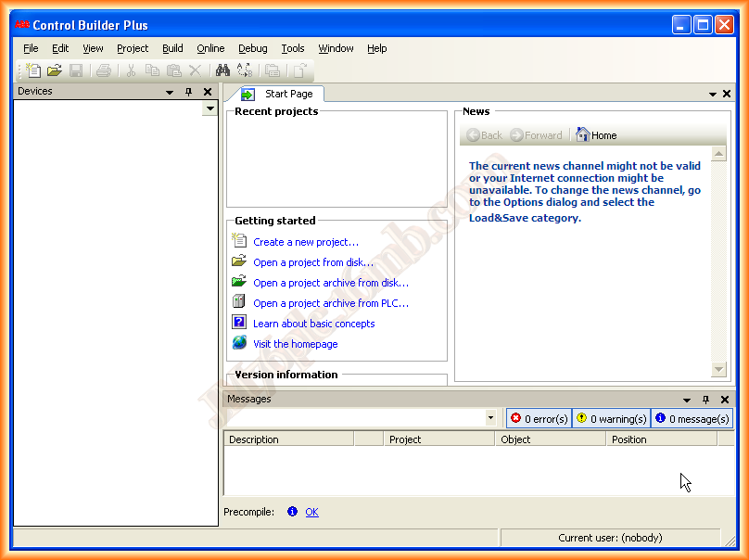The height and width of the screenshot is (560, 749).
Task: Click the Visit the homepage link
Action: coord(296,343)
